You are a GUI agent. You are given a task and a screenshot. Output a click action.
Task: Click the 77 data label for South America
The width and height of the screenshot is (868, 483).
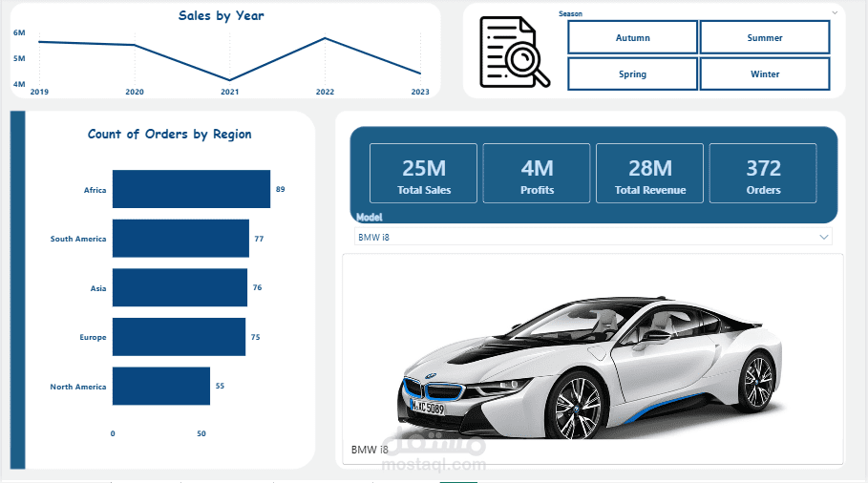coord(259,239)
